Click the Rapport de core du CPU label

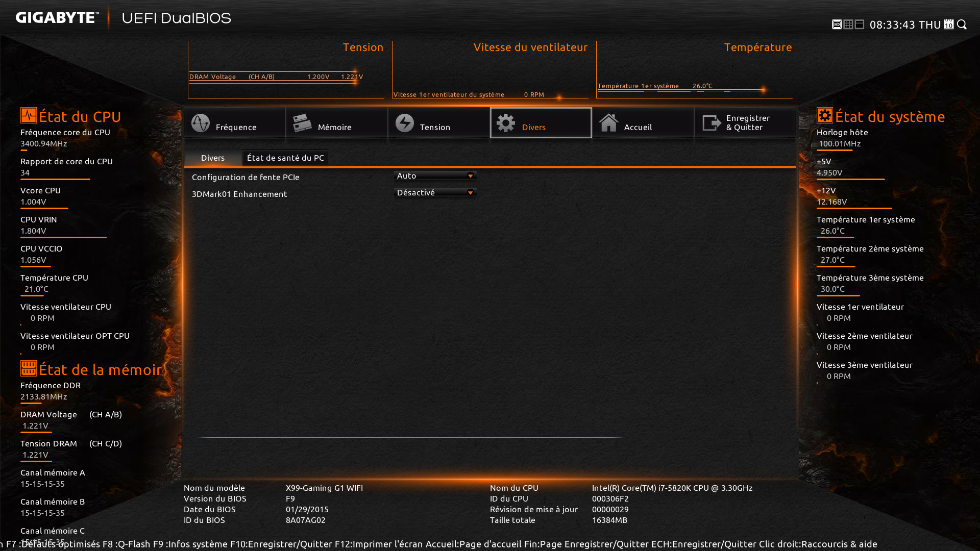pyautogui.click(x=66, y=161)
